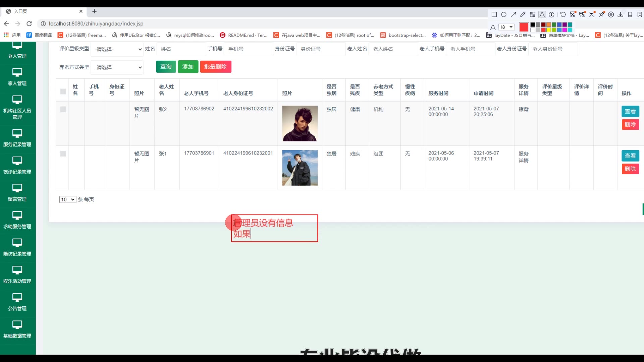Tick the checkbox for 张2's row
Screen dimensions: 644x362
63,109
